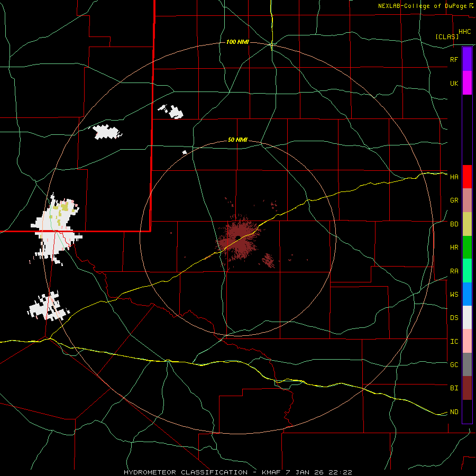Select the IC light pink swatch
Viewport: 476px width, 476px height.
[467, 341]
